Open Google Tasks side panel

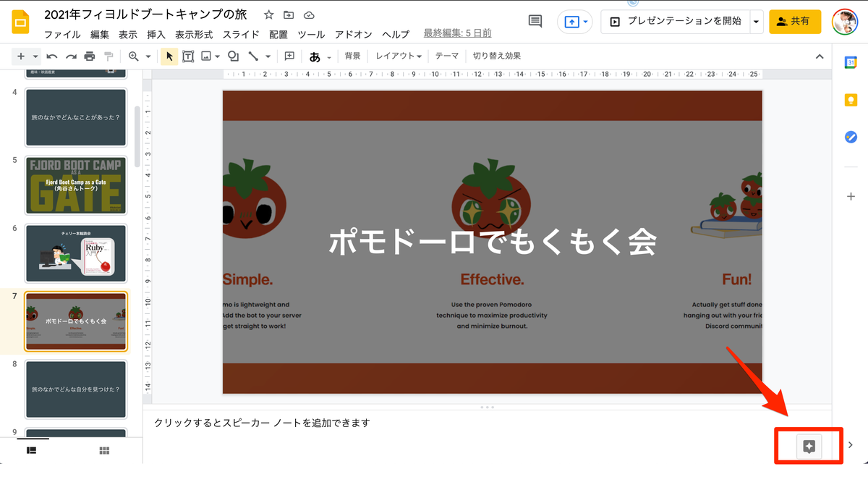pyautogui.click(x=851, y=138)
